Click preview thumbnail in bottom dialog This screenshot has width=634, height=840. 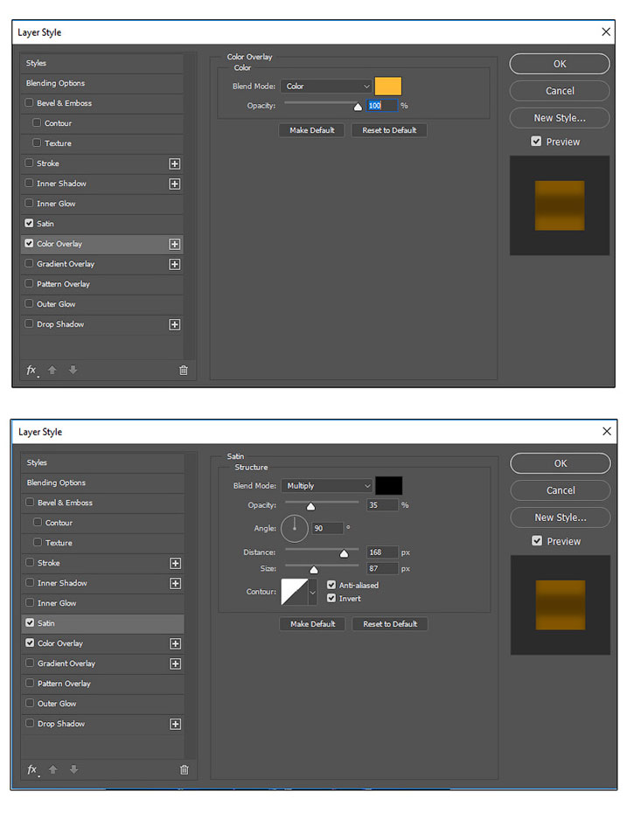[561, 605]
